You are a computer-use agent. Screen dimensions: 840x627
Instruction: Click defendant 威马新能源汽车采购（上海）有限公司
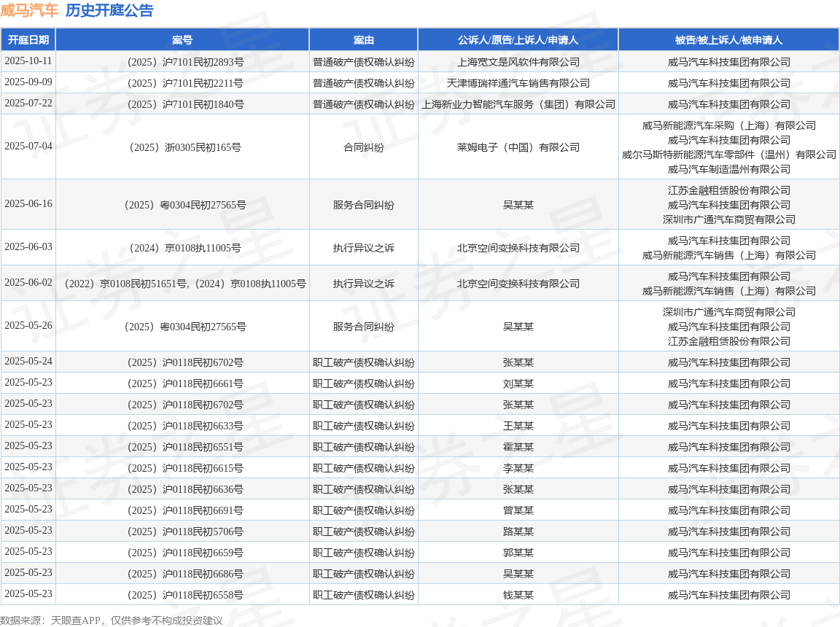[728, 125]
